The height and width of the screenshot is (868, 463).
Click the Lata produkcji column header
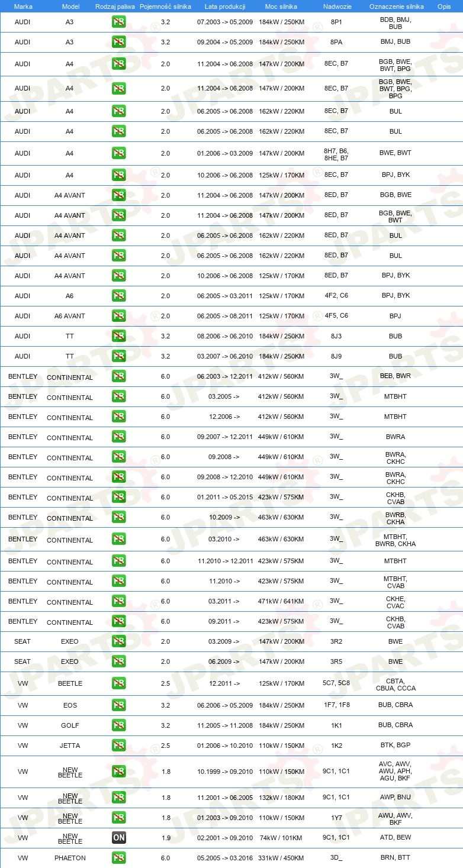(225, 7)
